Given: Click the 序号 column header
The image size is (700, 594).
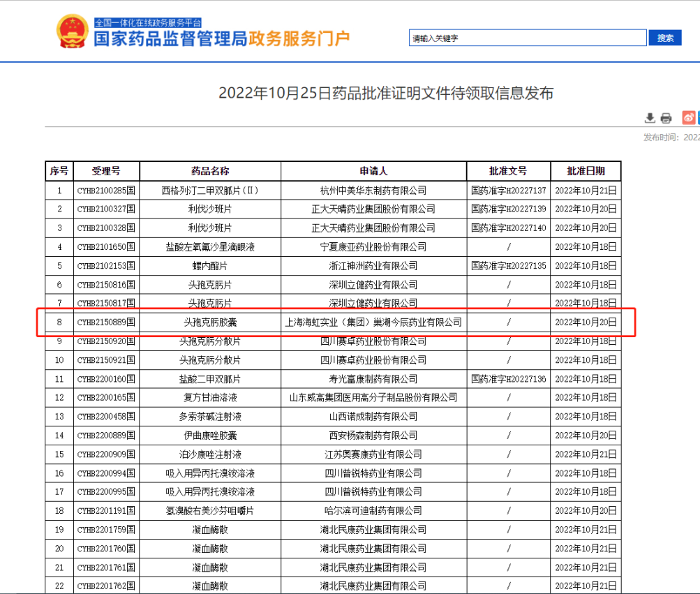Looking at the screenshot, I should click(x=59, y=171).
